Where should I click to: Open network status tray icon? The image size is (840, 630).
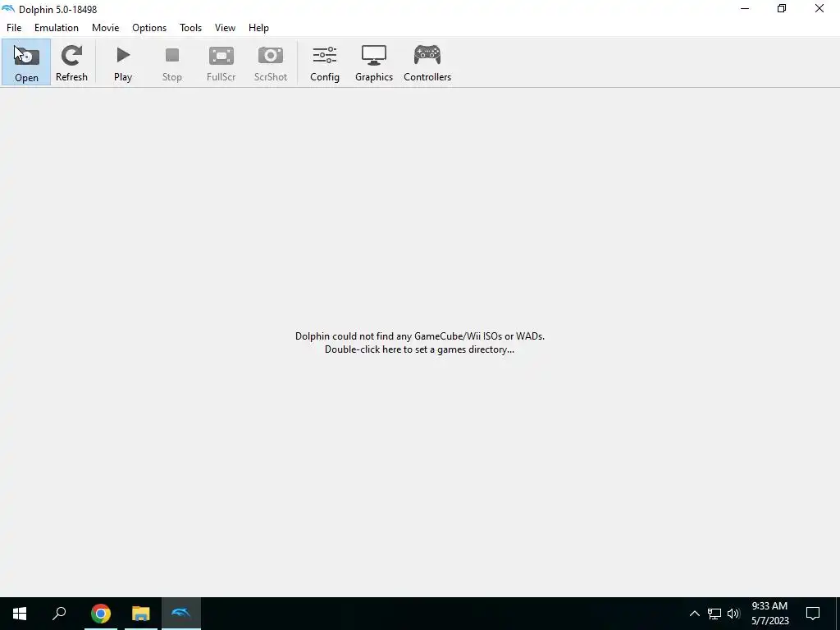point(714,614)
